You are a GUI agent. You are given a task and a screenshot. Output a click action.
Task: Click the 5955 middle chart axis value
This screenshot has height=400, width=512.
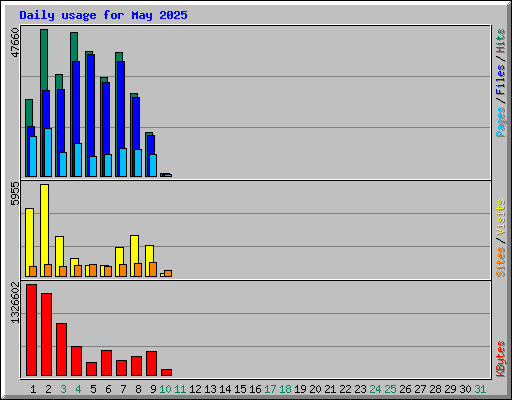pos(15,194)
